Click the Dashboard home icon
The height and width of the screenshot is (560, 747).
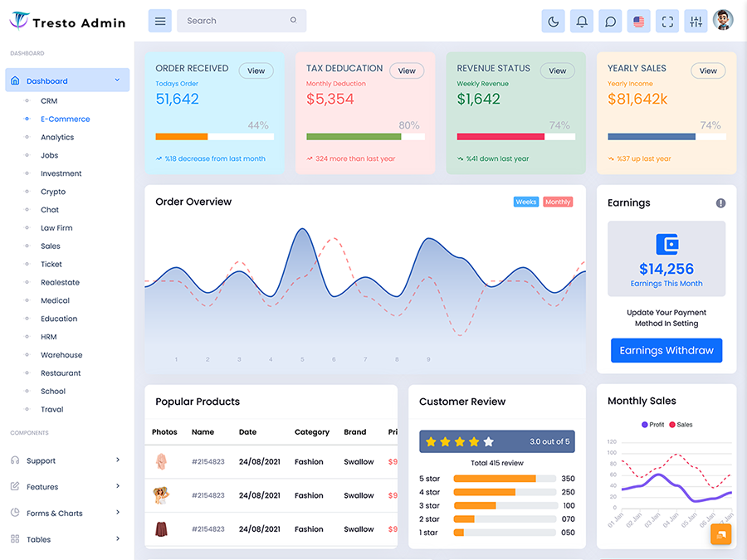[x=15, y=80]
